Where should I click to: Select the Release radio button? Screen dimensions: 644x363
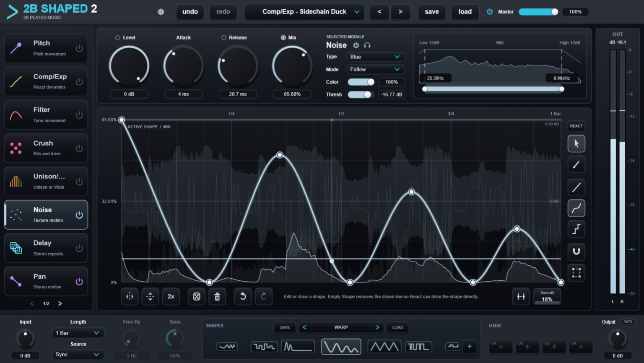(224, 38)
